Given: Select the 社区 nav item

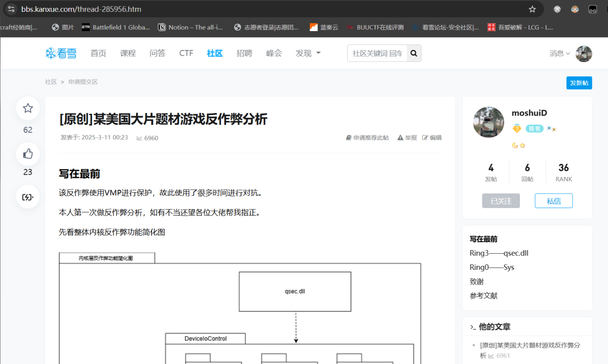Looking at the screenshot, I should pos(215,53).
